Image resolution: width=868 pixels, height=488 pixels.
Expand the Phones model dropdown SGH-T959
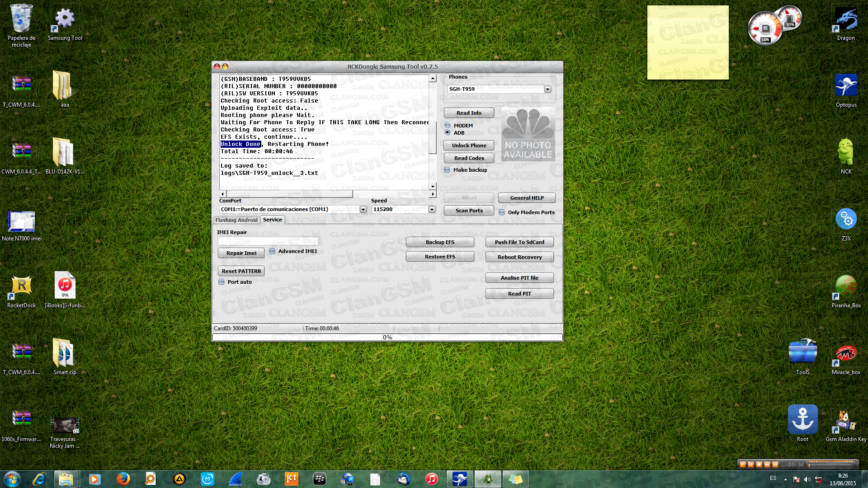547,89
